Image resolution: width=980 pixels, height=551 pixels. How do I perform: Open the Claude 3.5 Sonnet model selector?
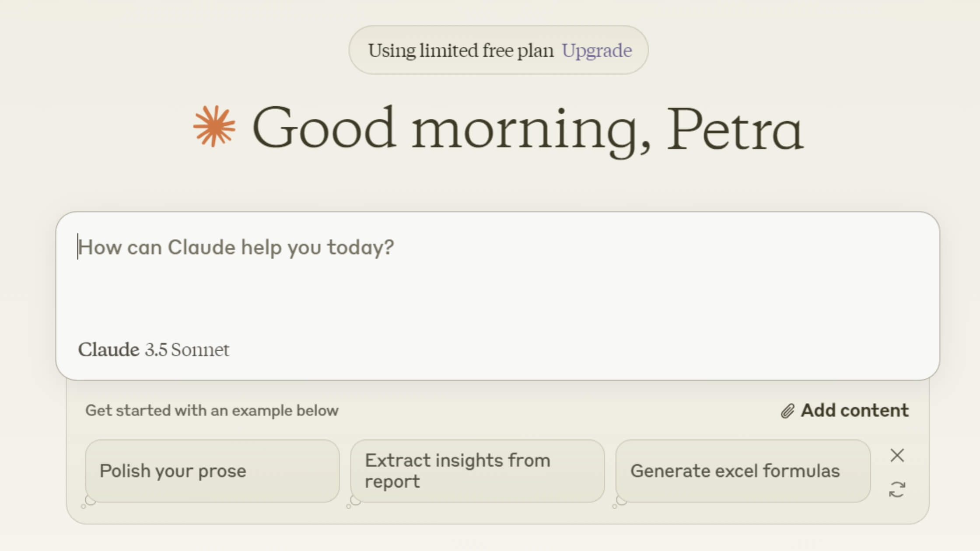pyautogui.click(x=154, y=350)
